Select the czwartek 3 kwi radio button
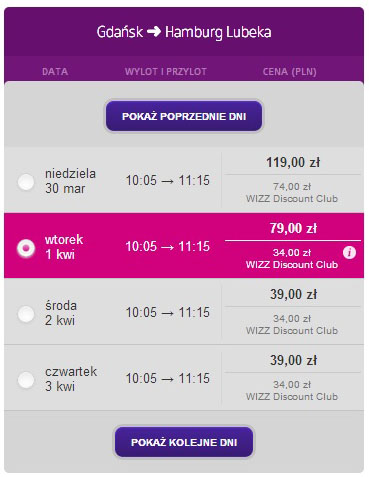 (26, 380)
